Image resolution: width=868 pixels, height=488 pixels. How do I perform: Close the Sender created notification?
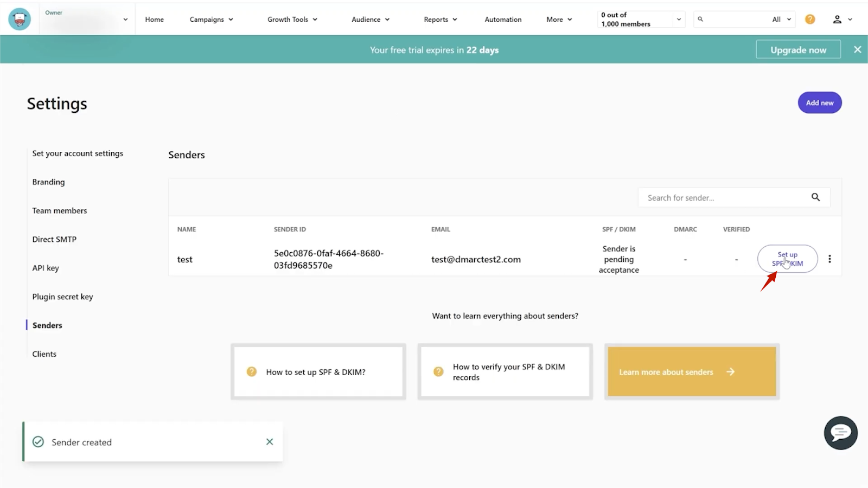click(270, 442)
